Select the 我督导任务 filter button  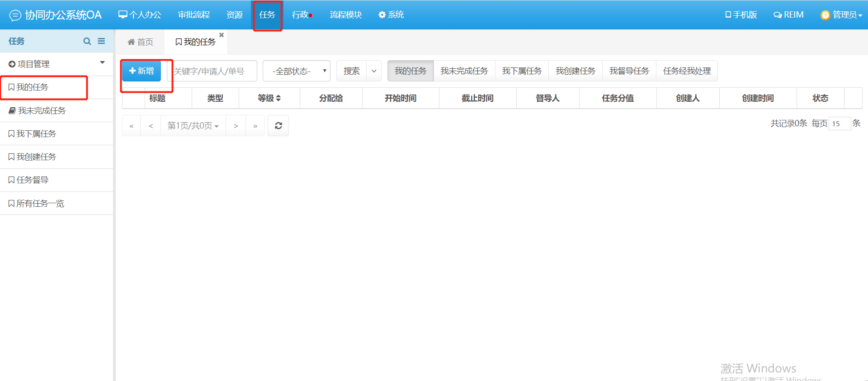click(629, 71)
